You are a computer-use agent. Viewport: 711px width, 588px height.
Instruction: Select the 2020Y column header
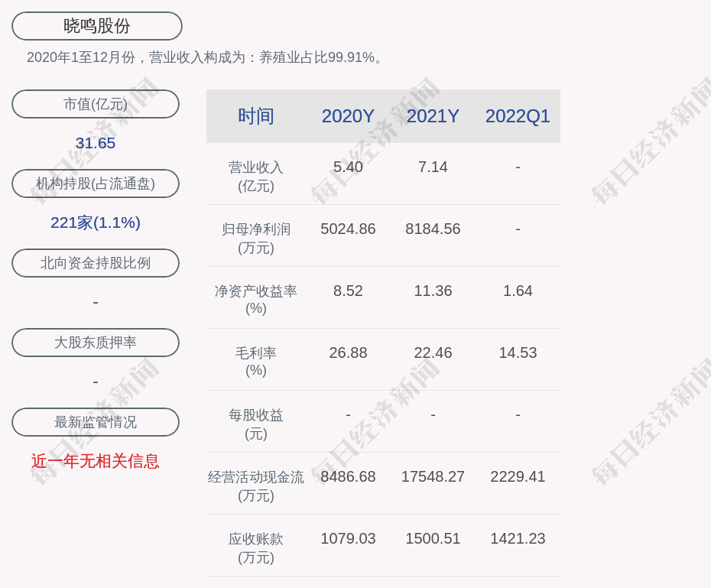click(x=348, y=116)
